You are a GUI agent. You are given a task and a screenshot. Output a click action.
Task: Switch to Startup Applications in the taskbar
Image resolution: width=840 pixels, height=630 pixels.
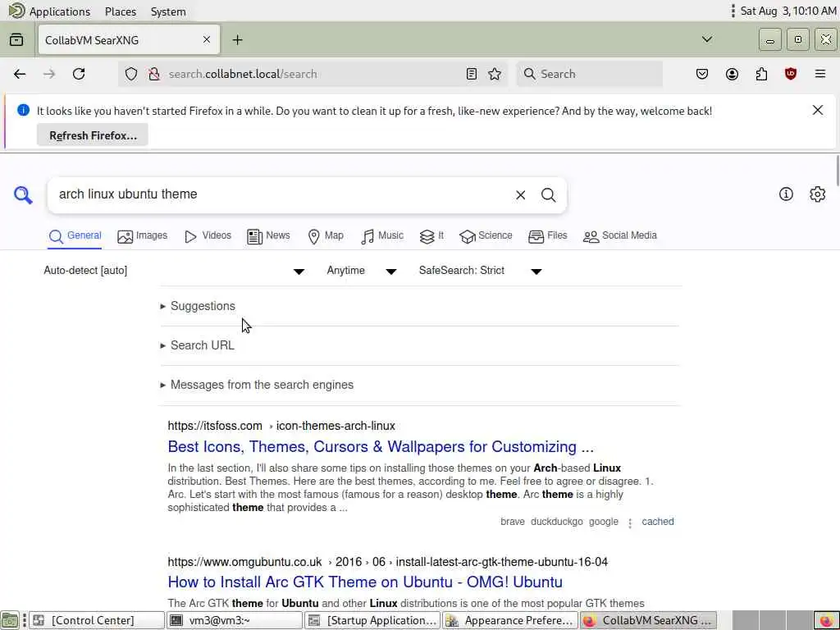pyautogui.click(x=372, y=620)
